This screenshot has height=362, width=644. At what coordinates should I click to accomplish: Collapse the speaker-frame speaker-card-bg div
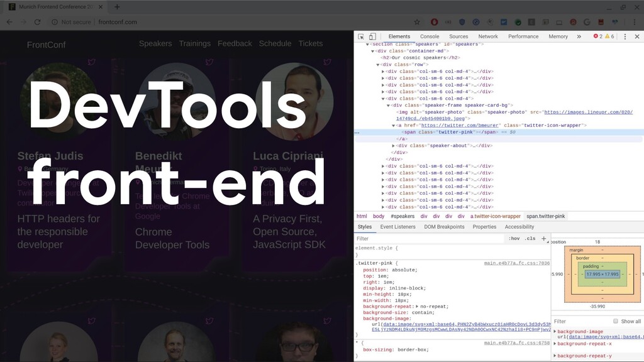coord(388,106)
